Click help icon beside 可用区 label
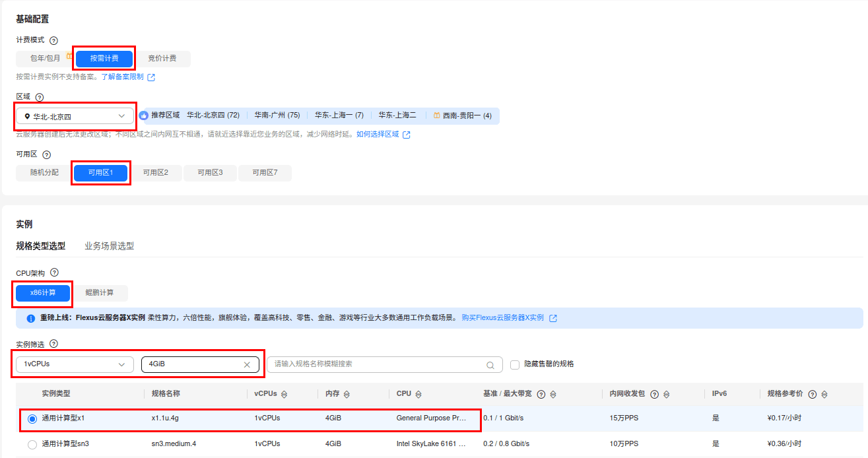 46,155
